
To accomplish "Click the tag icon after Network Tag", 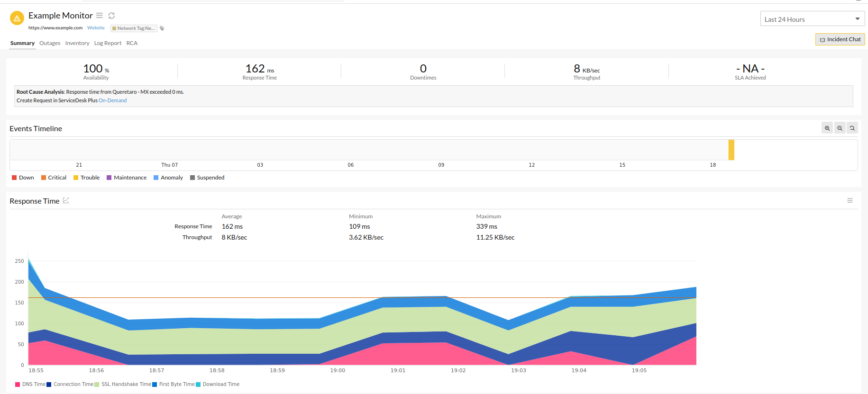I will pos(162,28).
